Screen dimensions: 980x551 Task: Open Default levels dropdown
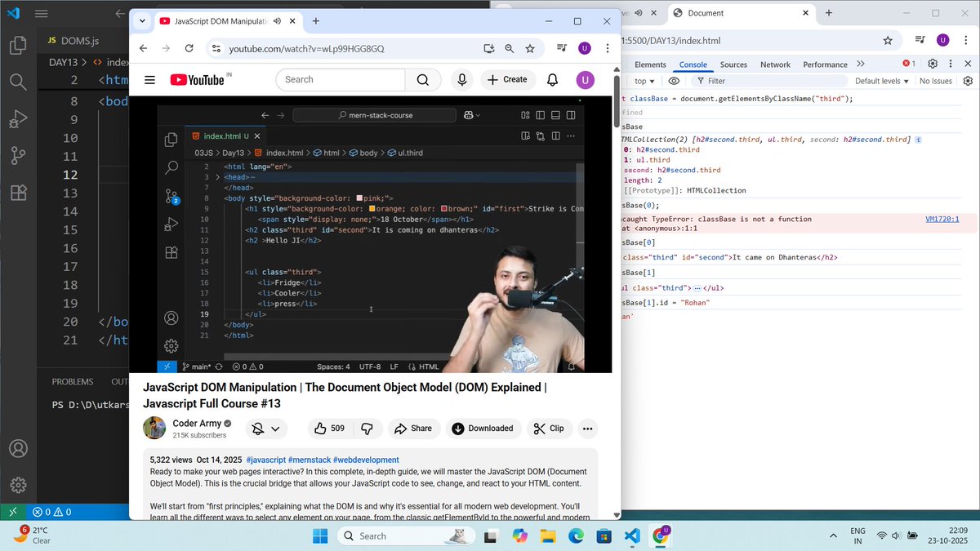(x=882, y=81)
